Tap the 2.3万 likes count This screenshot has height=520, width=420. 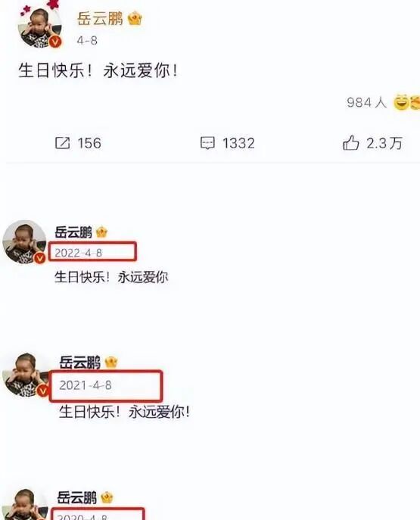[384, 143]
